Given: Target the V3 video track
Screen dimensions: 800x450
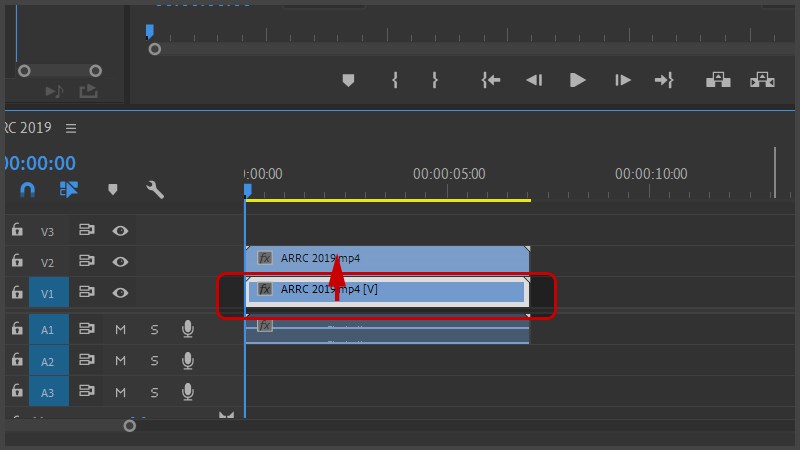Looking at the screenshot, I should [x=47, y=232].
